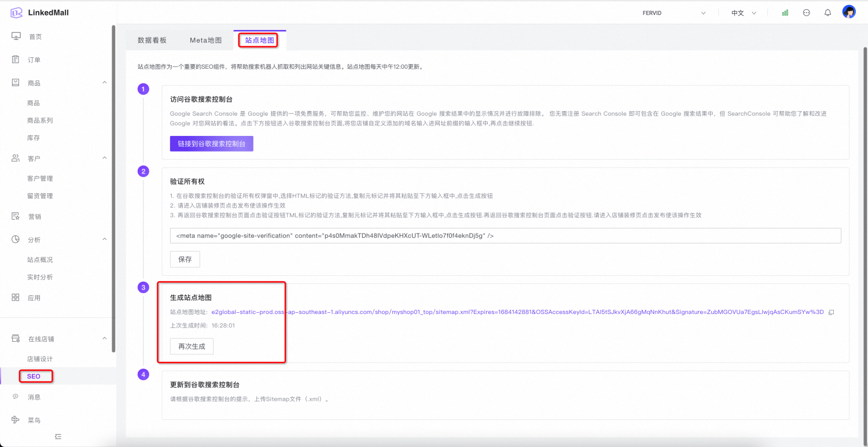Switch to the 数据看板 tab
The image size is (868, 447).
pyautogui.click(x=152, y=40)
